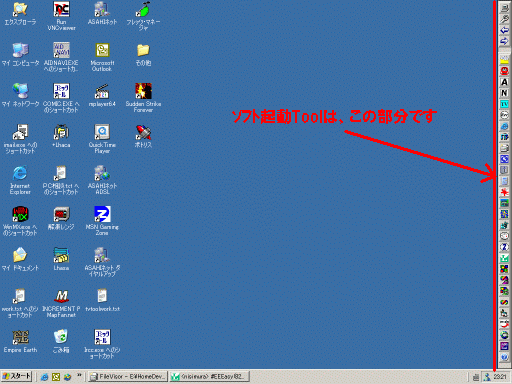This screenshot has width=512, height=384.
Task: Switch to the FileVisor taskbar window
Action: [128, 377]
